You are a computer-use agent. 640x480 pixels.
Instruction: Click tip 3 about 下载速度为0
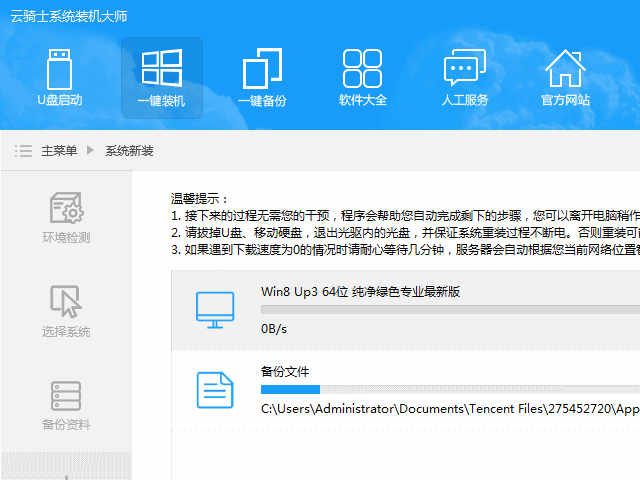pos(405,249)
